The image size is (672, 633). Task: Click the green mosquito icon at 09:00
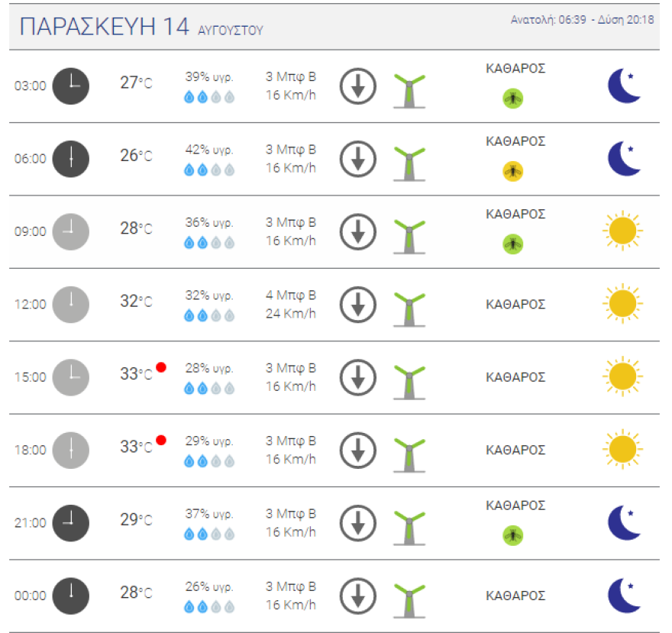click(512, 244)
